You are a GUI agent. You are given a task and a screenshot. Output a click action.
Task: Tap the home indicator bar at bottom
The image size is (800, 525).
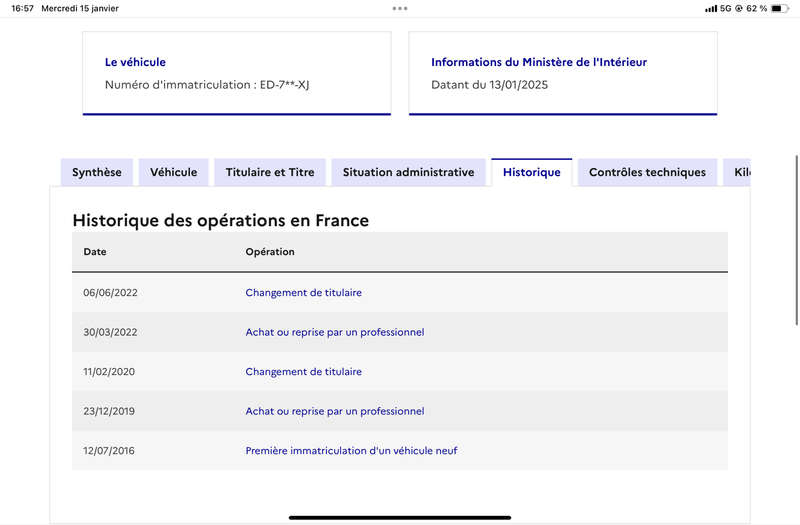point(400,517)
